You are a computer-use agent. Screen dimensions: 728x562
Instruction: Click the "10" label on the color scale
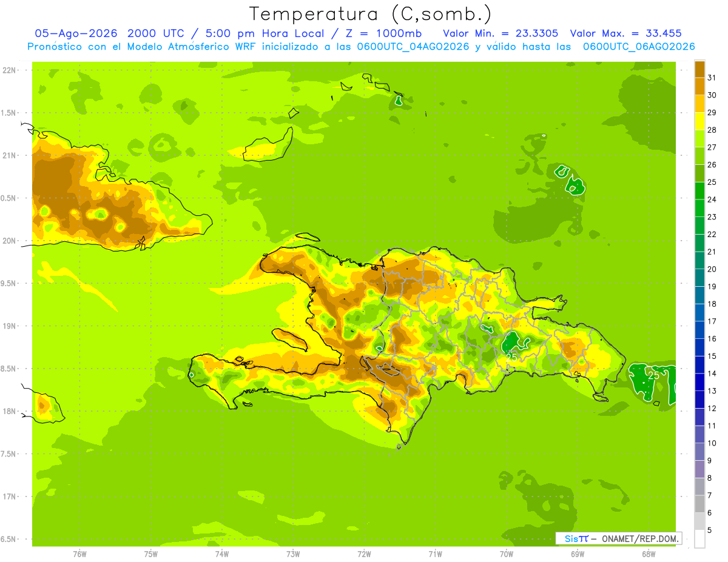pos(712,443)
